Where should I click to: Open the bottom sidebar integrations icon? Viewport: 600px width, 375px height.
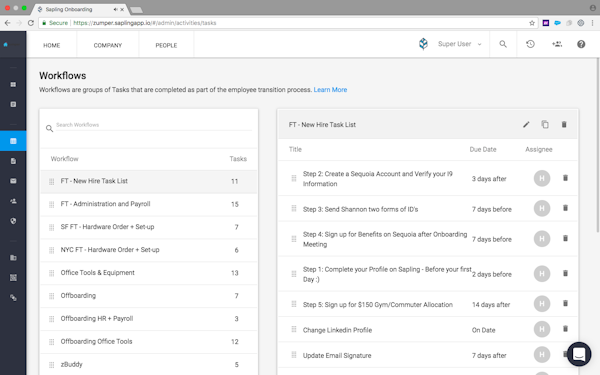coord(13,297)
